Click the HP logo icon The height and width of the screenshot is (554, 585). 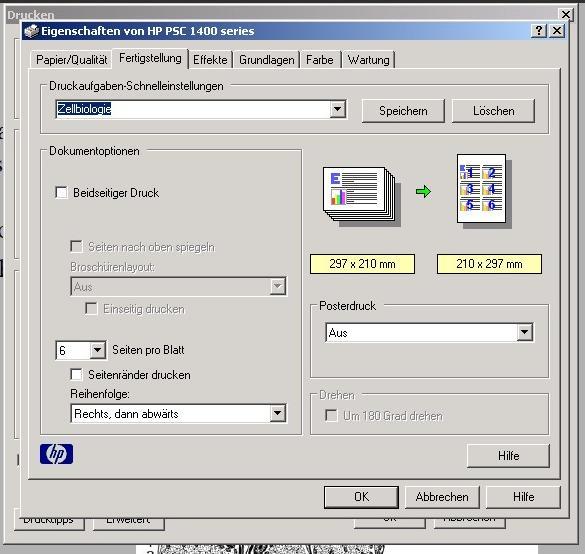56,454
